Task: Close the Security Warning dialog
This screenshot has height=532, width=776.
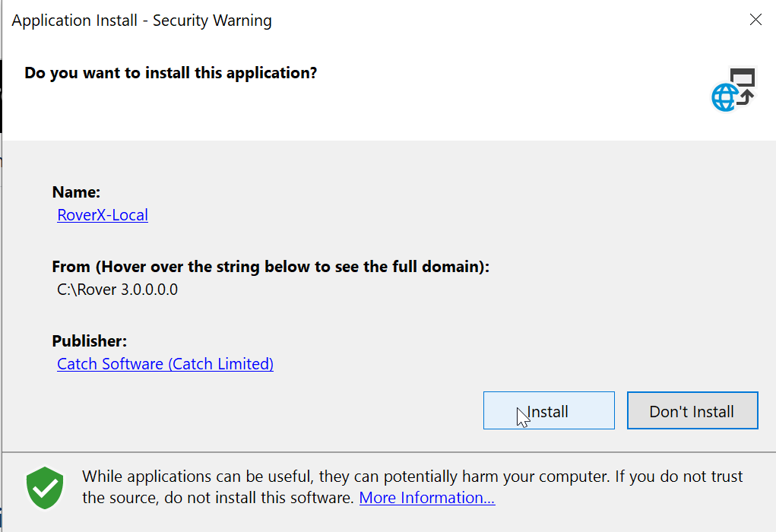Action: 755,21
